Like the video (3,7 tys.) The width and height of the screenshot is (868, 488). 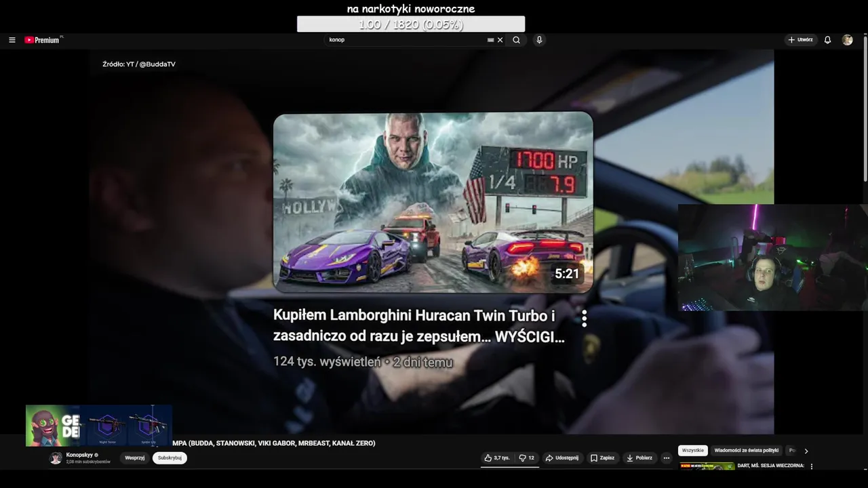tap(497, 458)
